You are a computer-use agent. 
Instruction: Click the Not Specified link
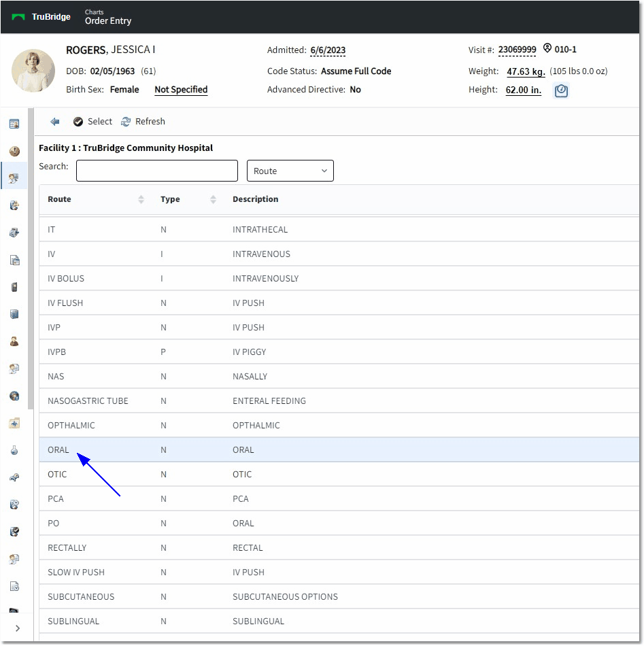point(181,90)
